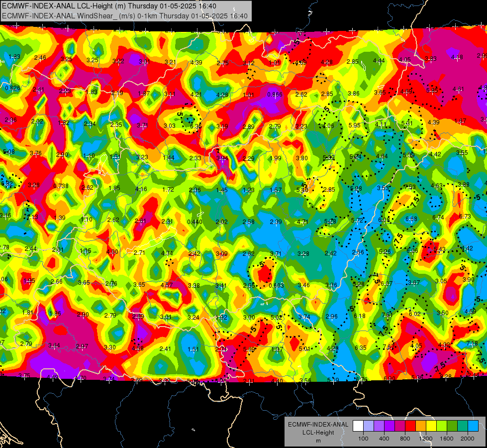Screen dimensions: 487x448
Task: Click the map value '3.30'
Action: tap(109, 347)
